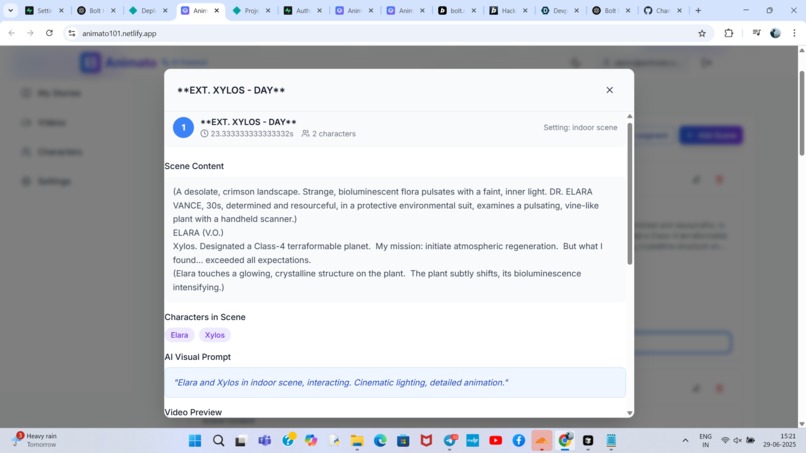Select the Xylos character tag

(215, 335)
